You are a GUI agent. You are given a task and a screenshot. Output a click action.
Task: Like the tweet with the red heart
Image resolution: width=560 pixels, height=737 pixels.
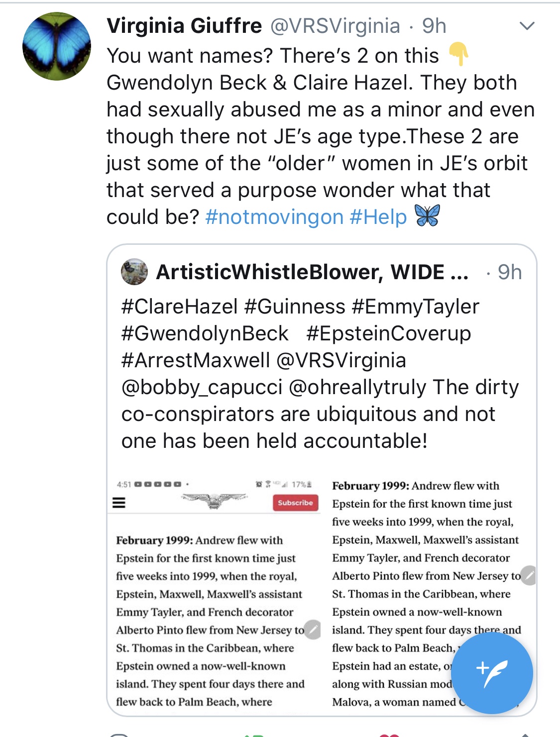[x=389, y=734]
